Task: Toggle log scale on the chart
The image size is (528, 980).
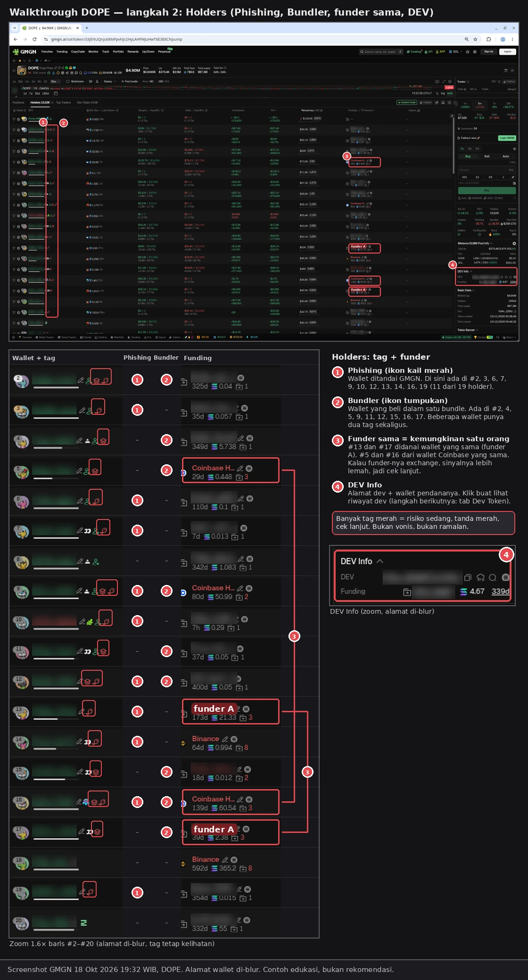Action: (x=443, y=93)
